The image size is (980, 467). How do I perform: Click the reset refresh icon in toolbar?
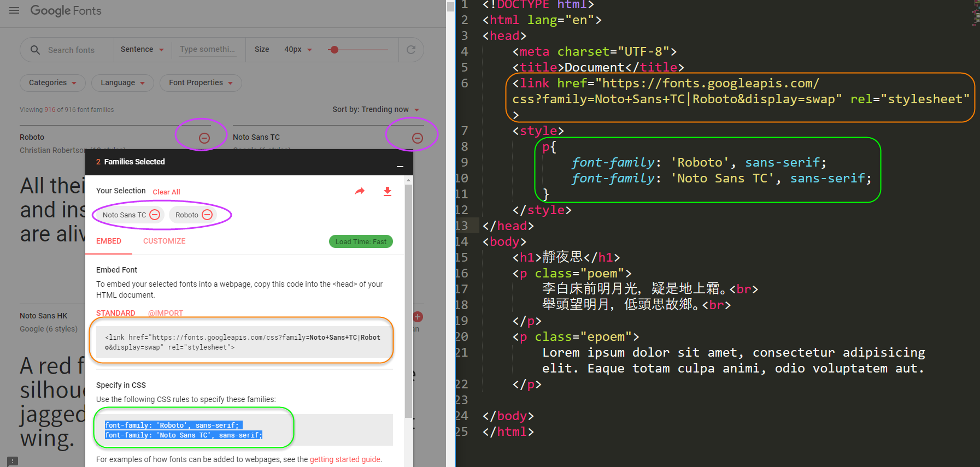tap(411, 50)
